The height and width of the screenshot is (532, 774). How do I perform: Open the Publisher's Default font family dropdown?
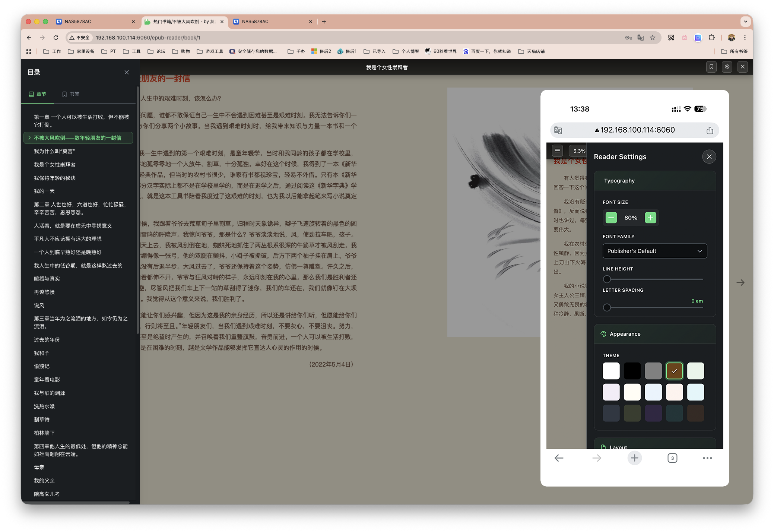(x=654, y=251)
